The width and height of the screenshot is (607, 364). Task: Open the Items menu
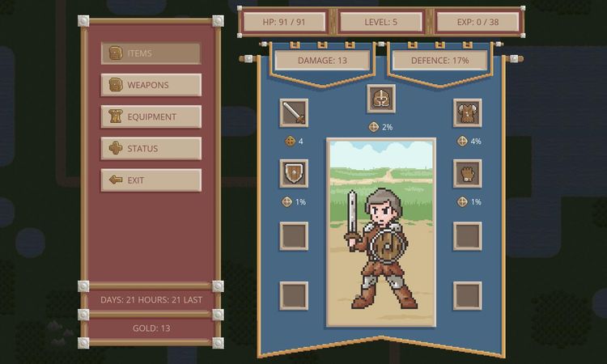pos(151,53)
